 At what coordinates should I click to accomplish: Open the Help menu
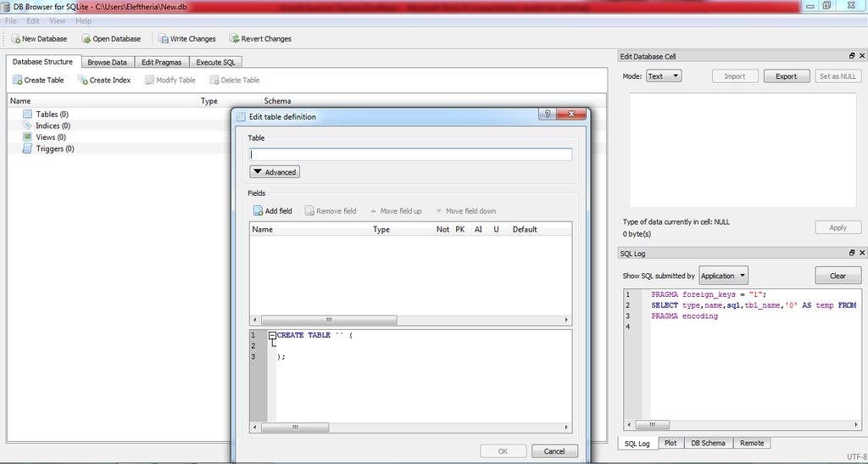point(84,21)
